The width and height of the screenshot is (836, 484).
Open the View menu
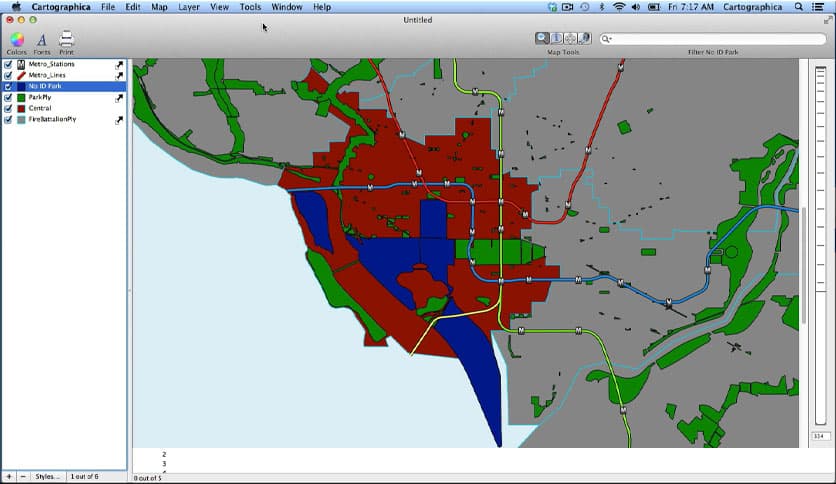tap(219, 7)
